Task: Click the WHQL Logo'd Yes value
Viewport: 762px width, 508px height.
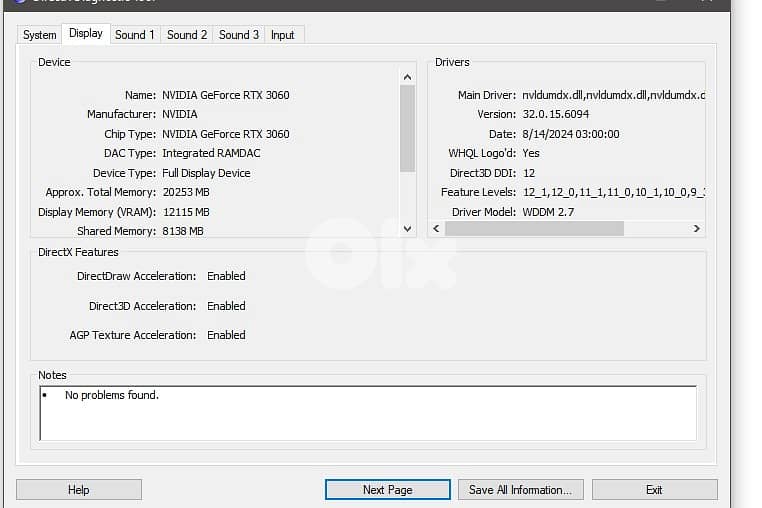Action: (x=531, y=153)
